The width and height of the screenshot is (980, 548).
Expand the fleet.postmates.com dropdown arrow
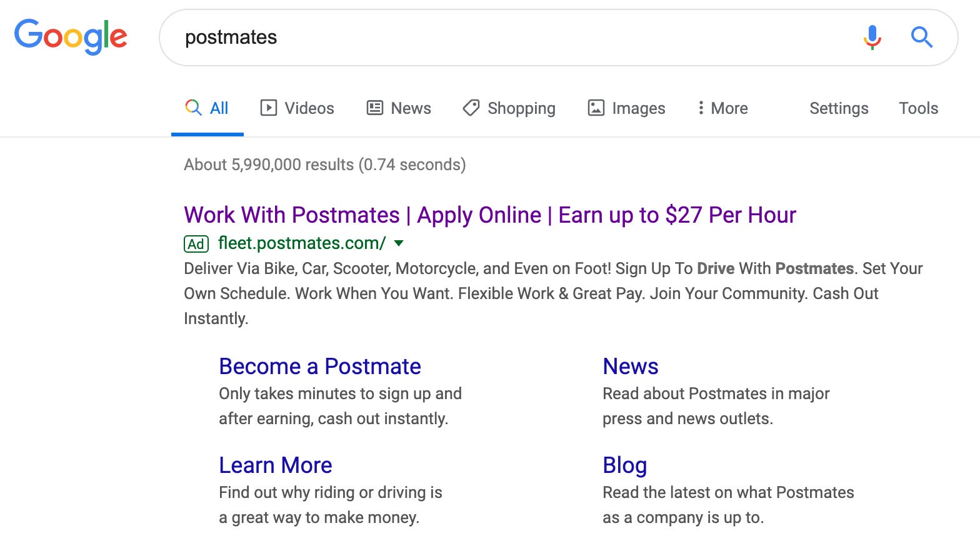[399, 243]
